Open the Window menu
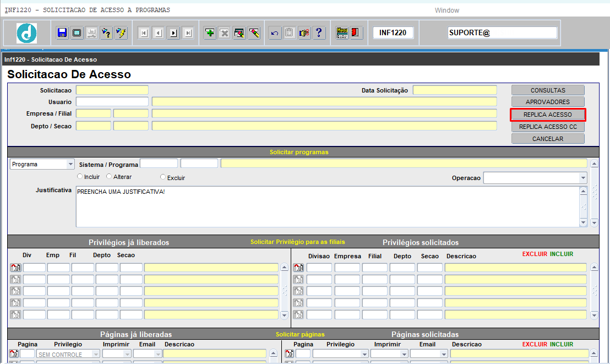Viewport: 610px width, 364px height. 446,10
